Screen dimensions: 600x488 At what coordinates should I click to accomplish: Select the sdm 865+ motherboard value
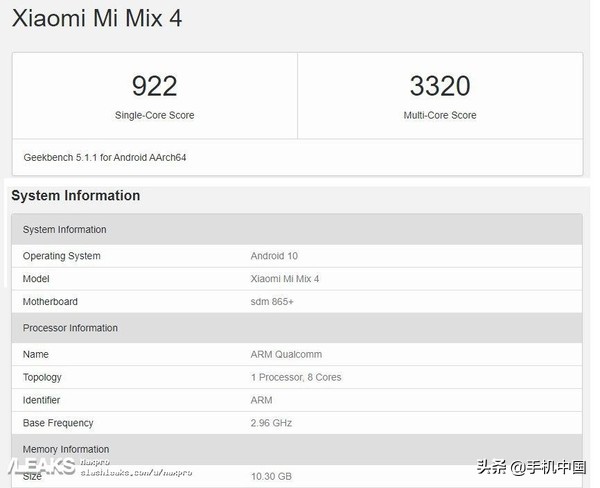point(272,302)
